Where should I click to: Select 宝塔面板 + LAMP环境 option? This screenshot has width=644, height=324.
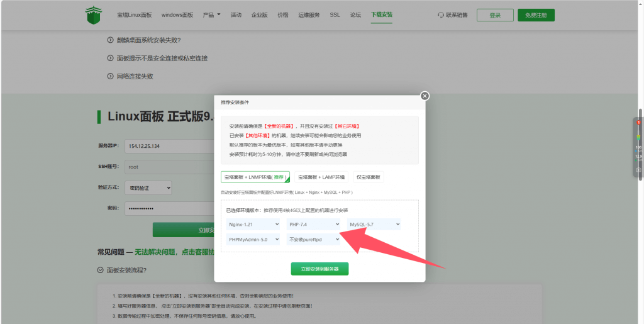pos(321,177)
